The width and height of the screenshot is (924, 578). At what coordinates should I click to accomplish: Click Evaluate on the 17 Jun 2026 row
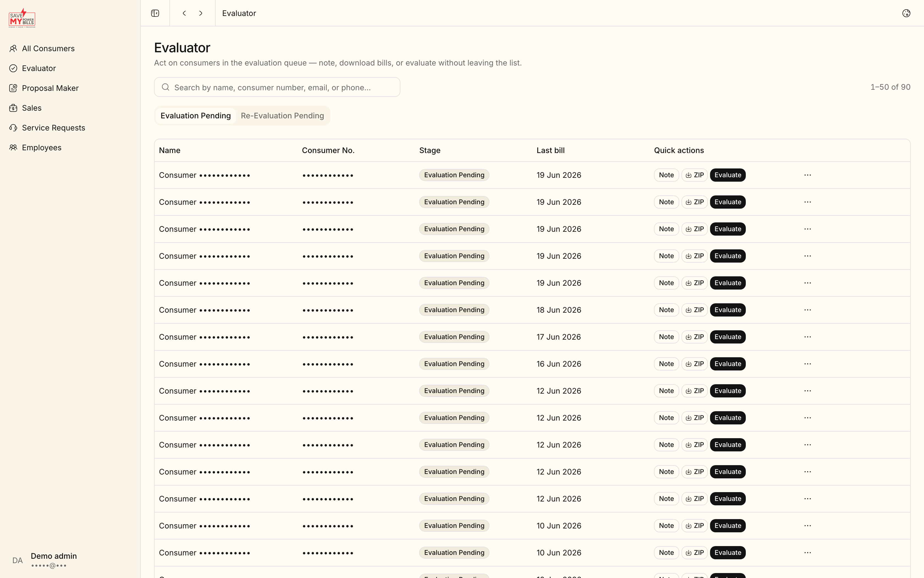pyautogui.click(x=728, y=337)
